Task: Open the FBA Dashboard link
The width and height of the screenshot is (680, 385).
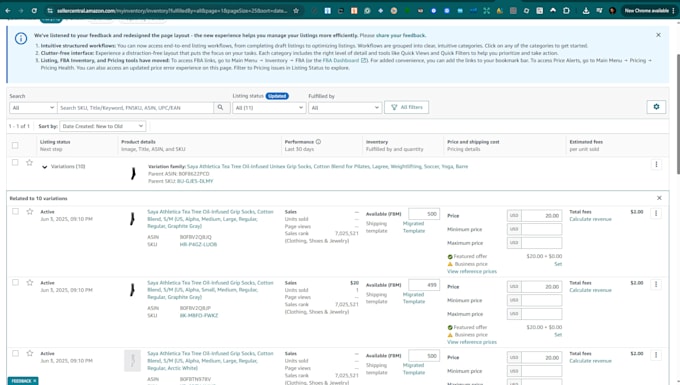Action: tap(344, 60)
